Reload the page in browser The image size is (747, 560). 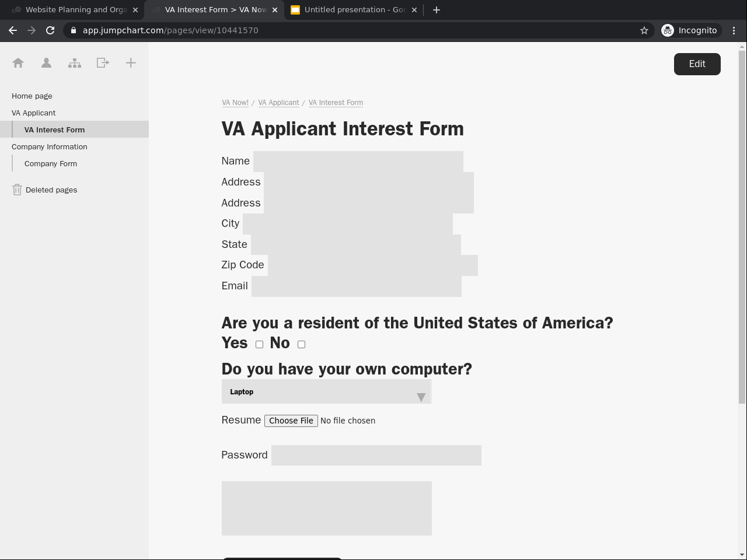[x=50, y=30]
